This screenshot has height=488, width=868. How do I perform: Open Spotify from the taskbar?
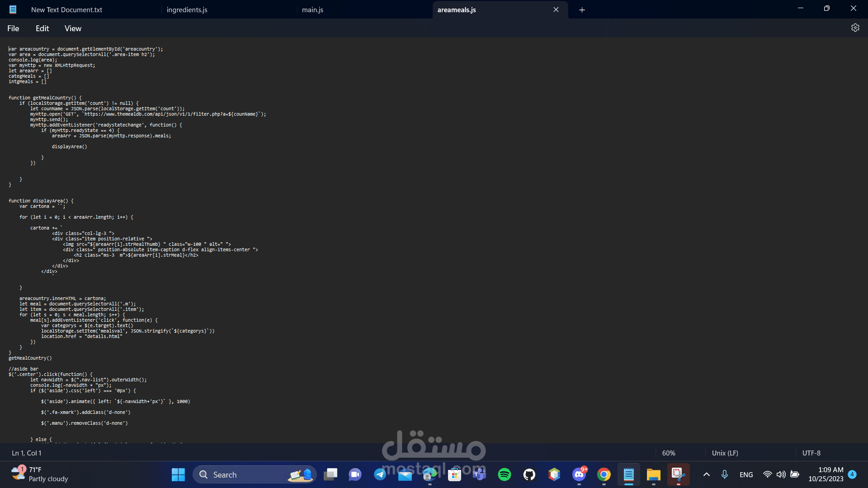[505, 474]
